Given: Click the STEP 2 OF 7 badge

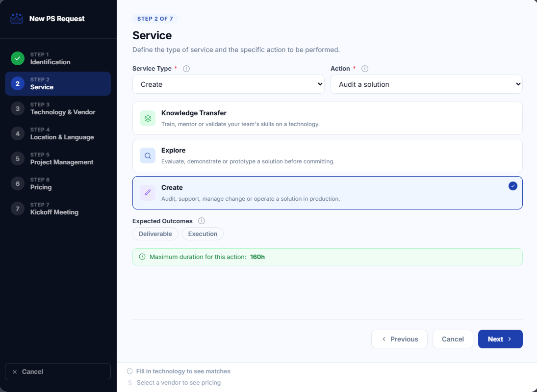Looking at the screenshot, I should (155, 19).
